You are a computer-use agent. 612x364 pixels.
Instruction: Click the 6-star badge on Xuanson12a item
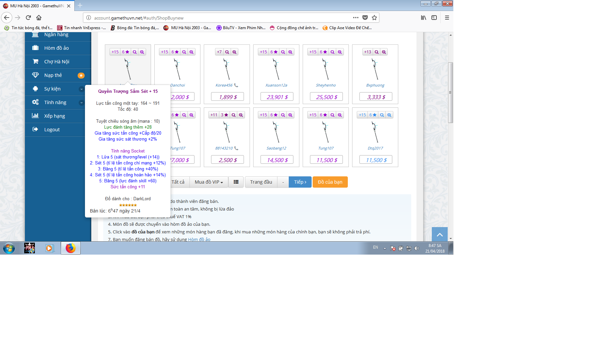point(274,52)
